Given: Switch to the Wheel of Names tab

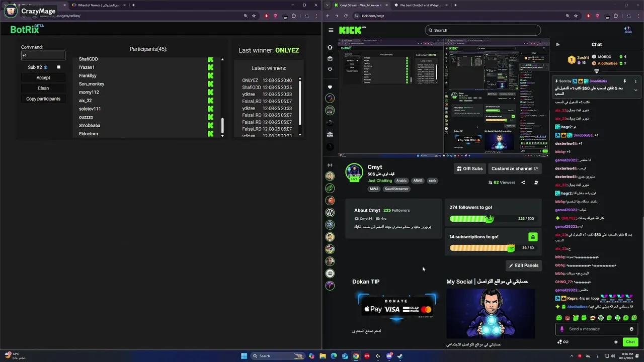Looking at the screenshot, I should coord(99,5).
